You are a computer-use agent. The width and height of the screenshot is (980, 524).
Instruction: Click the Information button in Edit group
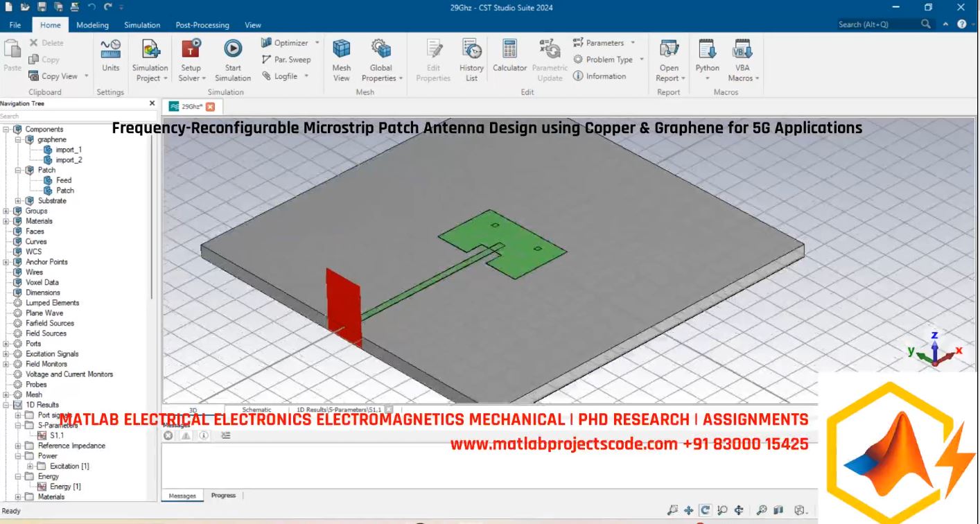coord(600,76)
